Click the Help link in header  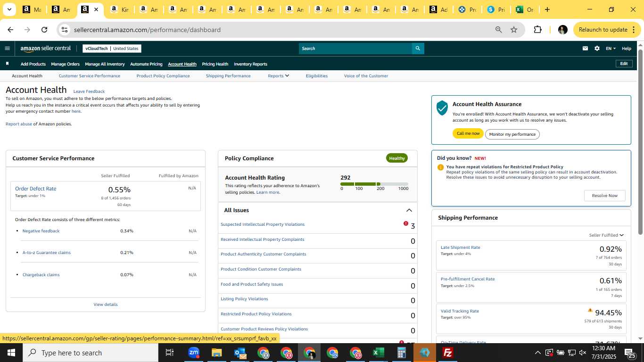[x=626, y=49]
